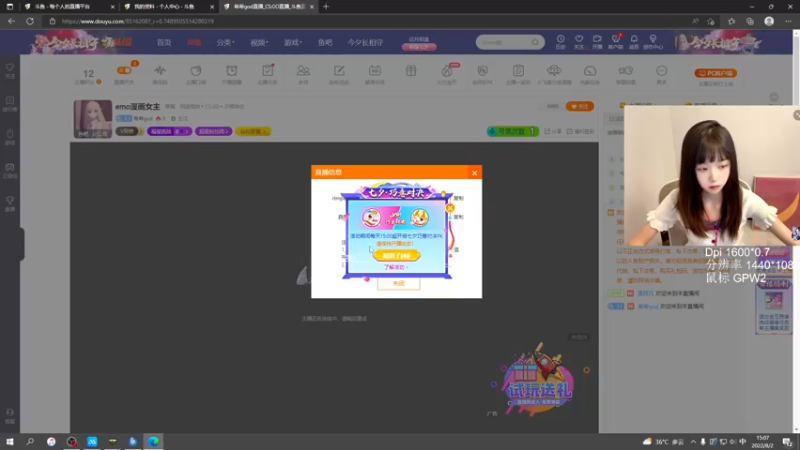
Task: Open the streamer avatar emo漫画女主
Action: click(93, 118)
